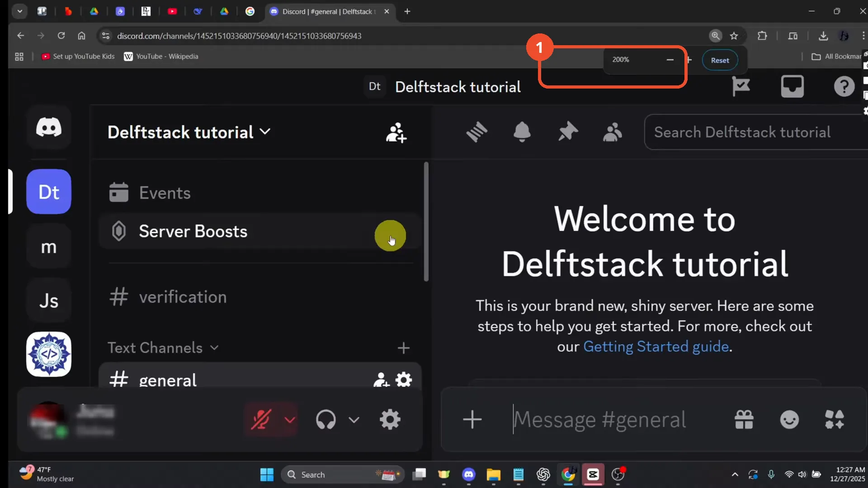
Task: Open user settings gear in user panel
Action: point(390,420)
